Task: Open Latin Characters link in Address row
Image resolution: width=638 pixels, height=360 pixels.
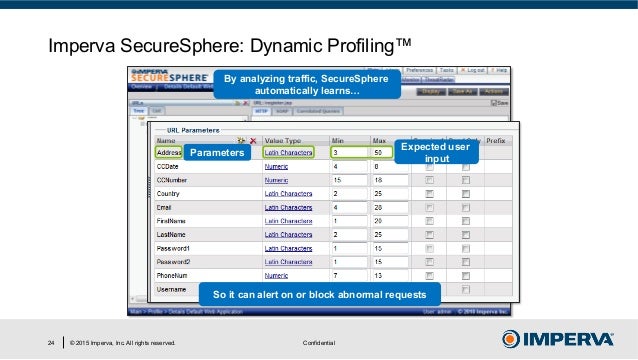Action: (x=288, y=153)
